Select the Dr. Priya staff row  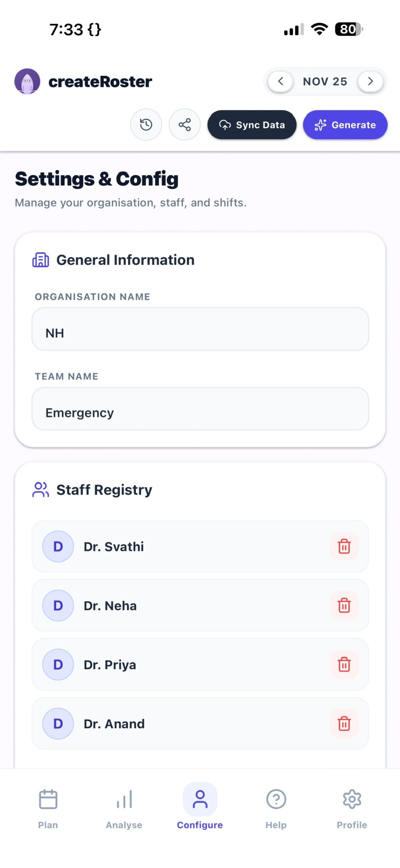pos(200,664)
